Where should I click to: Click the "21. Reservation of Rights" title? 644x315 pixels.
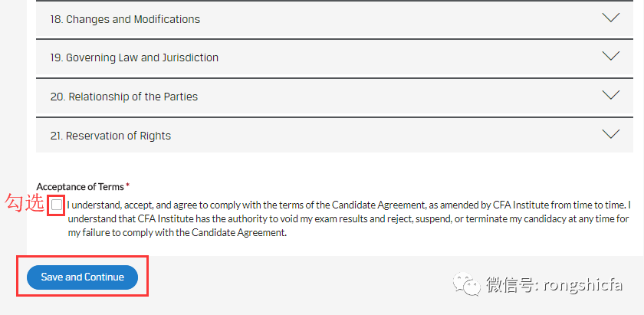coord(110,136)
